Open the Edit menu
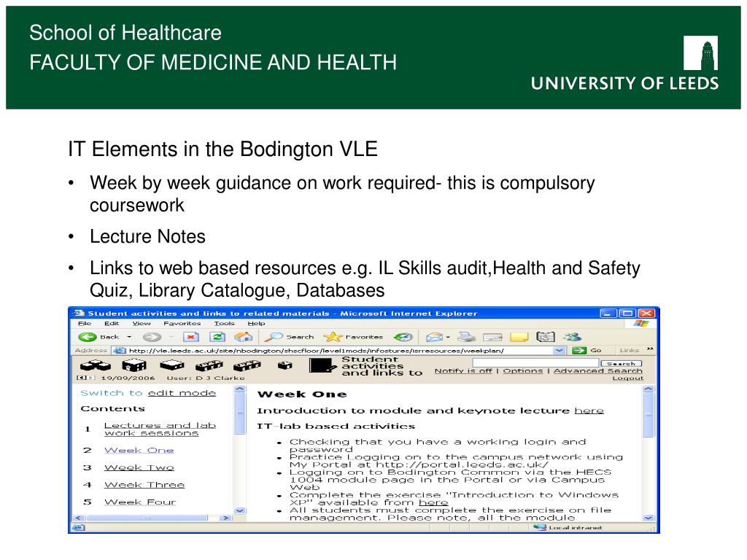The height and width of the screenshot is (560, 747). point(112,323)
